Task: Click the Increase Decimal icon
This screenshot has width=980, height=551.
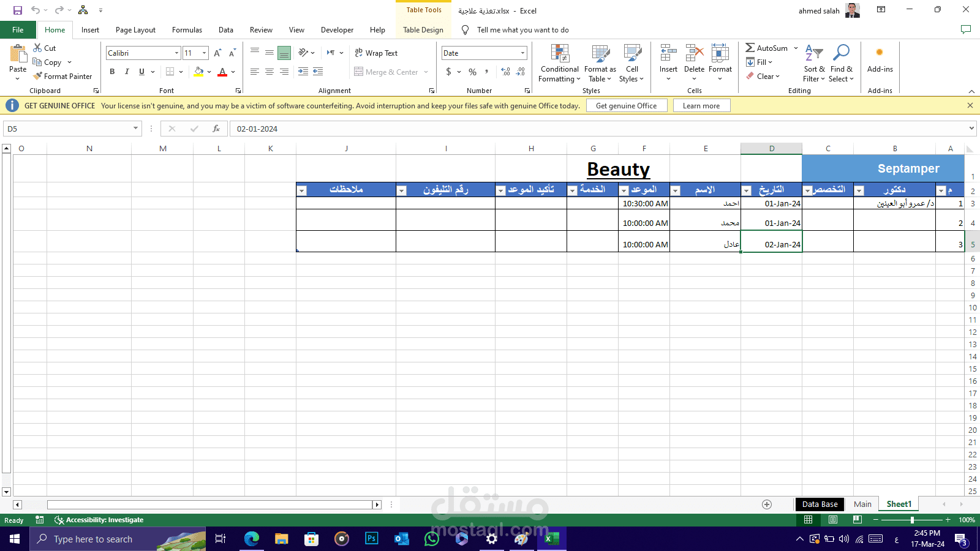Action: click(x=505, y=72)
